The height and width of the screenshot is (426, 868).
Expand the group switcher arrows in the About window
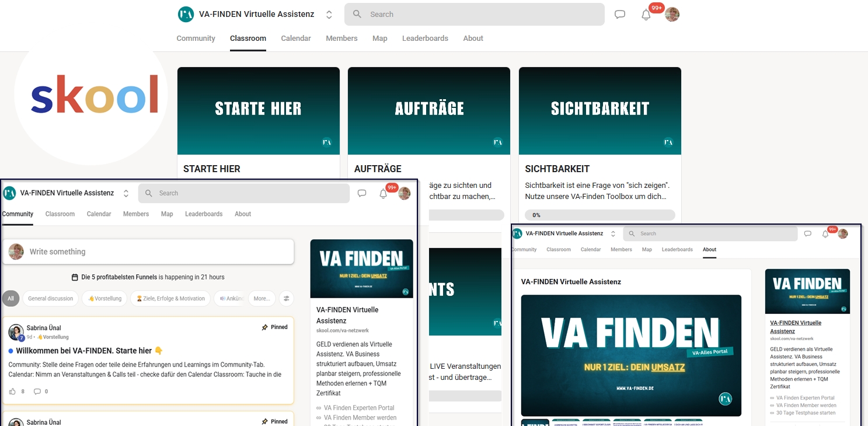coord(613,233)
